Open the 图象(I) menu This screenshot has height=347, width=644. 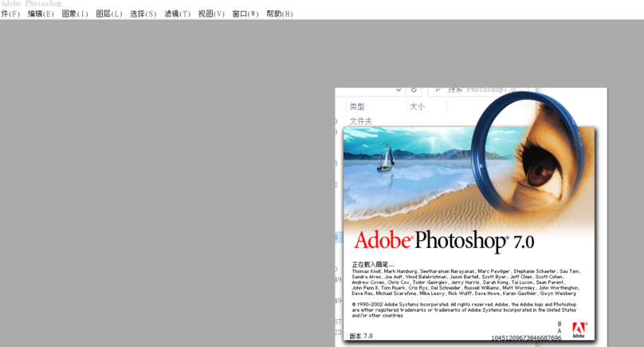pyautogui.click(x=75, y=14)
